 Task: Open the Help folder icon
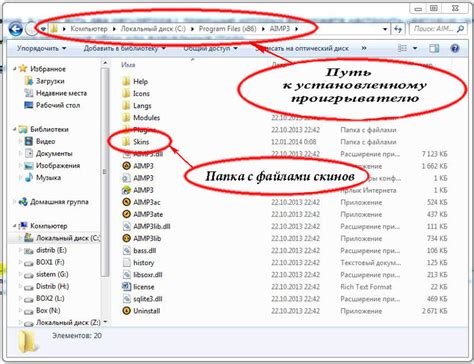tap(126, 81)
